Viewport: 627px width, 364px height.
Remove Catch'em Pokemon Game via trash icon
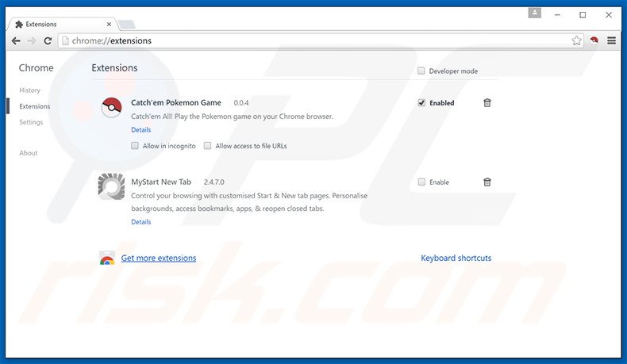click(x=487, y=103)
